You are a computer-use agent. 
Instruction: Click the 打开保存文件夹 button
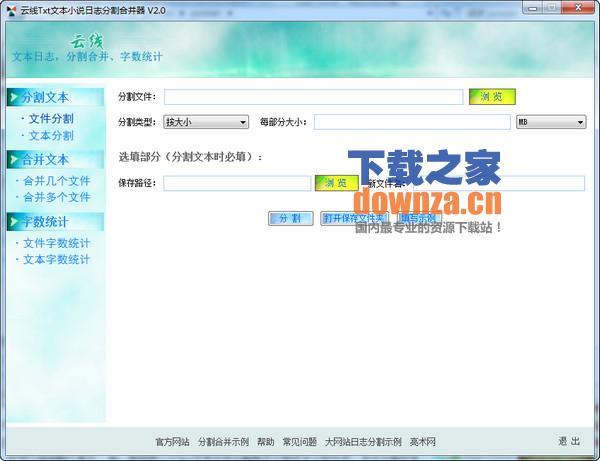pyautogui.click(x=354, y=218)
